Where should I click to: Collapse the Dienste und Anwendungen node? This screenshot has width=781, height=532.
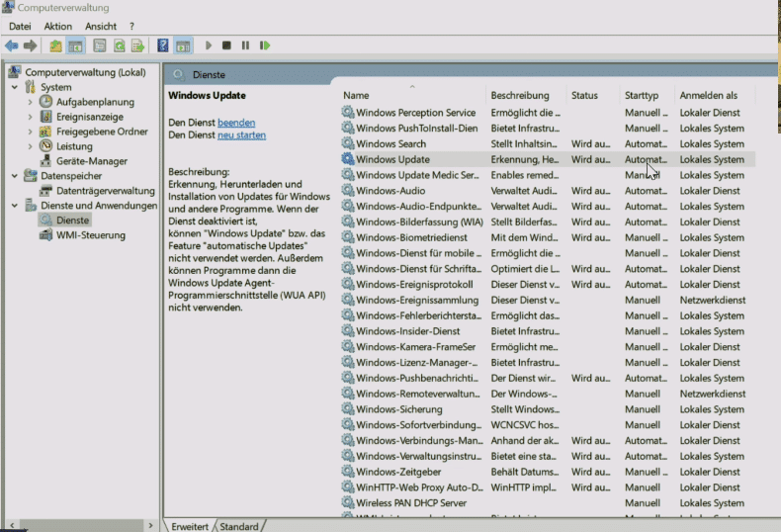[x=15, y=206]
